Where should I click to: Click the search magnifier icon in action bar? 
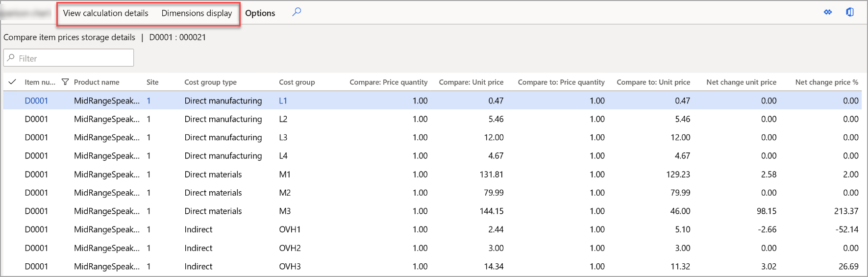(297, 12)
